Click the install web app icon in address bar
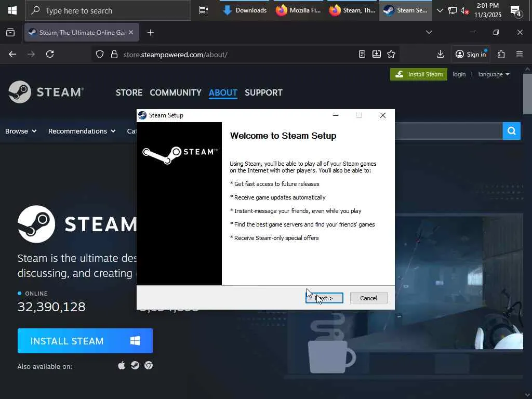The image size is (532, 399). pos(377,54)
